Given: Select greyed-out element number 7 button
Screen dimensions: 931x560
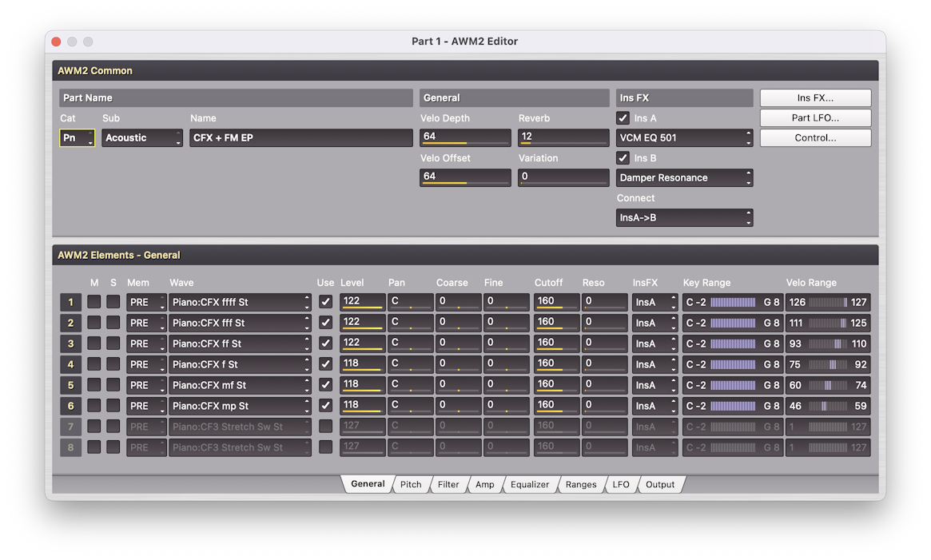Looking at the screenshot, I should coord(70,427).
